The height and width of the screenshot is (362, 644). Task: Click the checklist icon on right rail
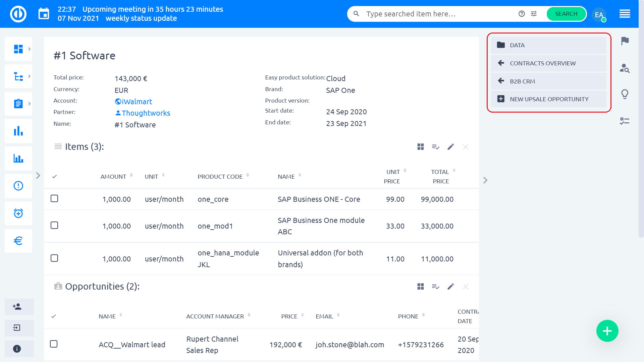click(x=625, y=121)
